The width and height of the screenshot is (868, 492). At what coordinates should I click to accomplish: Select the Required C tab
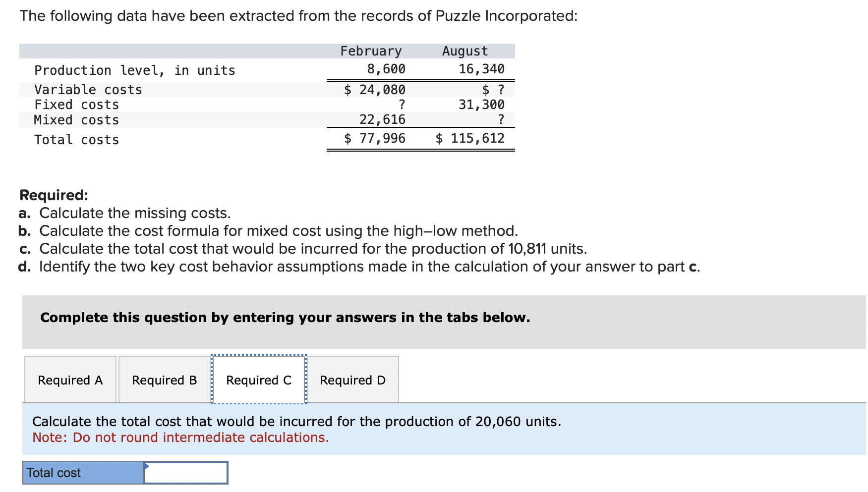click(x=259, y=380)
